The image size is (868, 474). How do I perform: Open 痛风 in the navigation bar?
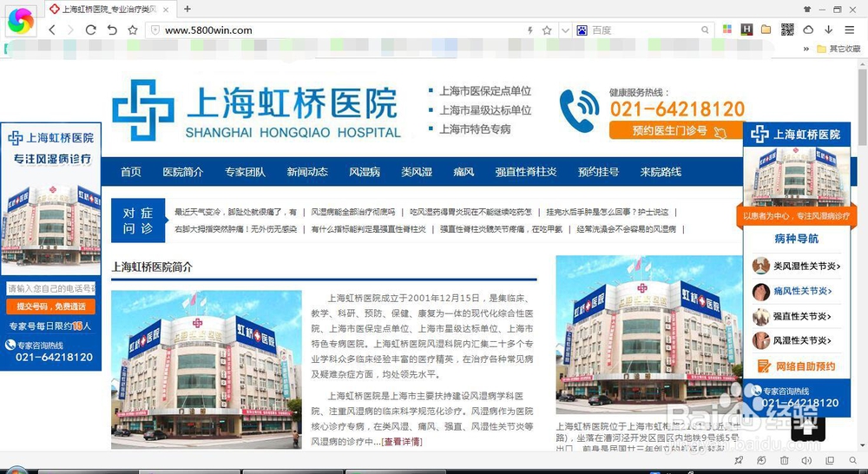(464, 172)
